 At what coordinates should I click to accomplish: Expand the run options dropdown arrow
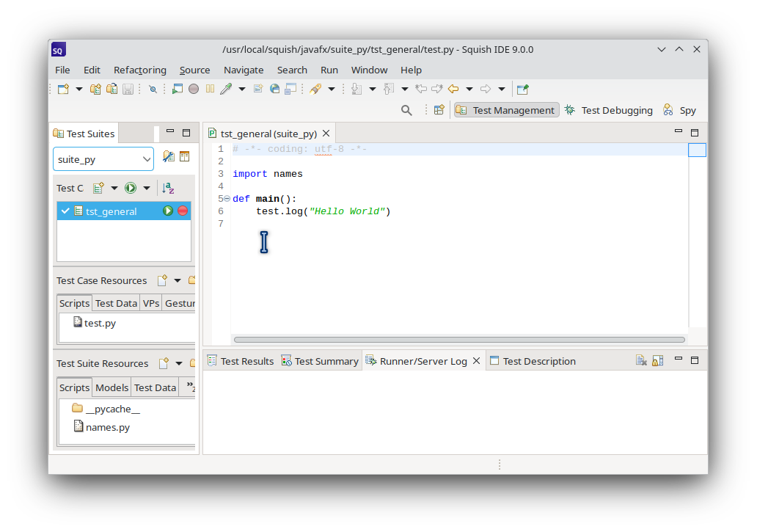point(146,188)
